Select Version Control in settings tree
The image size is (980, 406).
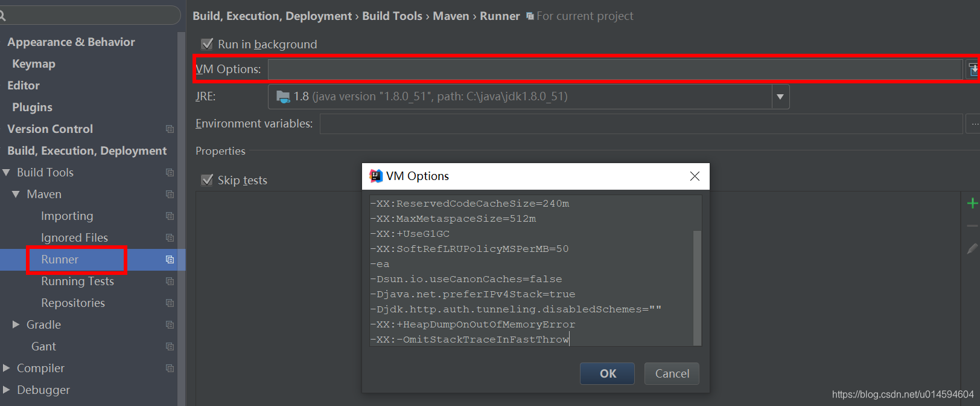point(50,129)
